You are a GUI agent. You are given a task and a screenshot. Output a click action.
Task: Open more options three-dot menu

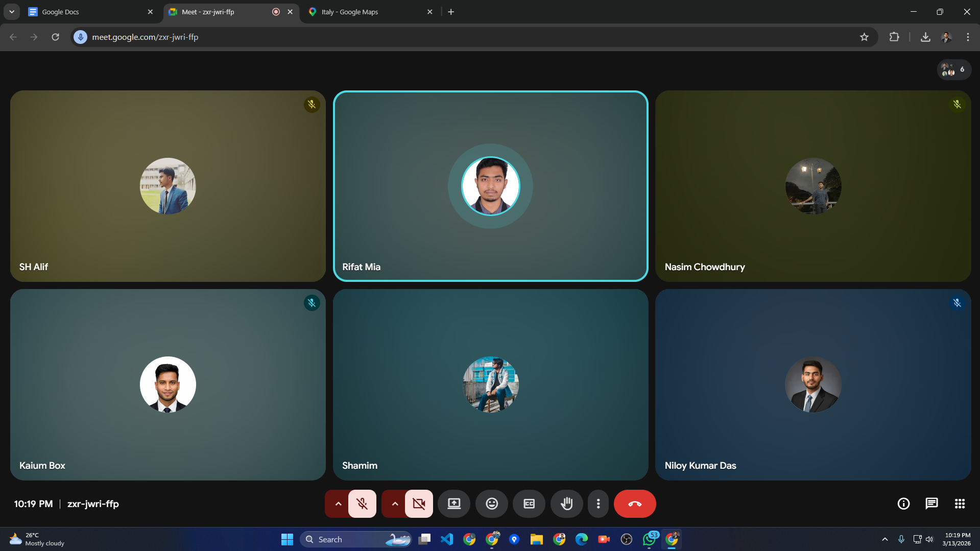pyautogui.click(x=598, y=504)
